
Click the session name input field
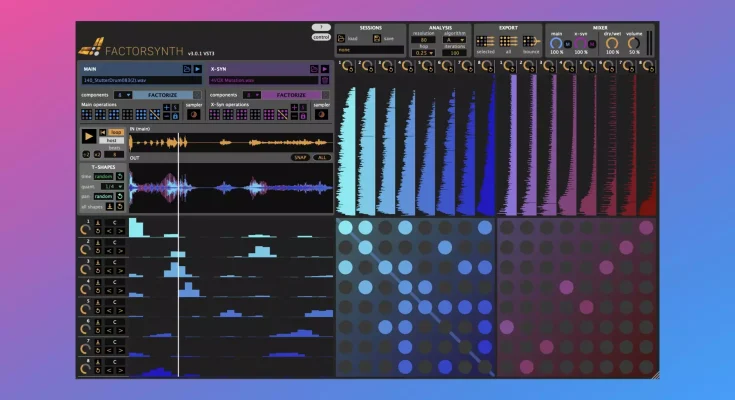[370, 49]
